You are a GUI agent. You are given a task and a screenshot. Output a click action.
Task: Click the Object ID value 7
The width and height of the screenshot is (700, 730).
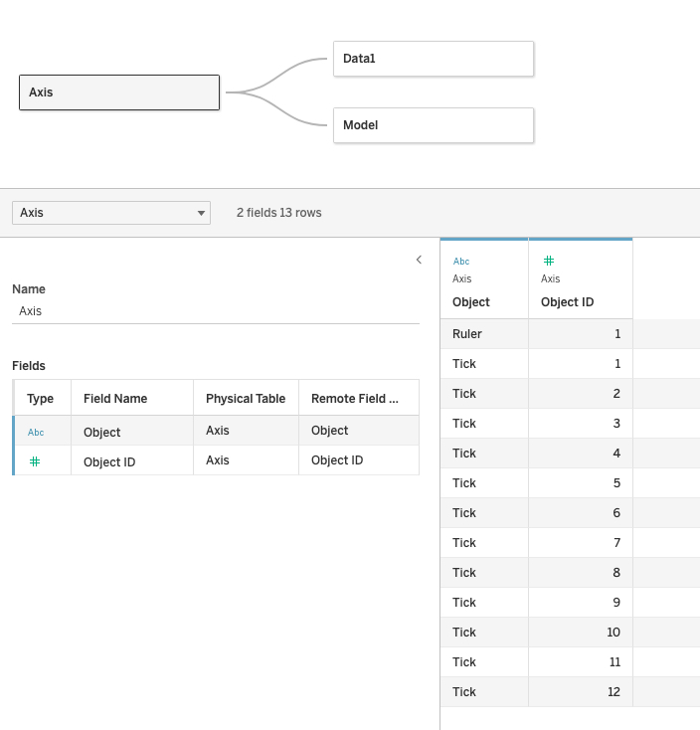click(581, 542)
